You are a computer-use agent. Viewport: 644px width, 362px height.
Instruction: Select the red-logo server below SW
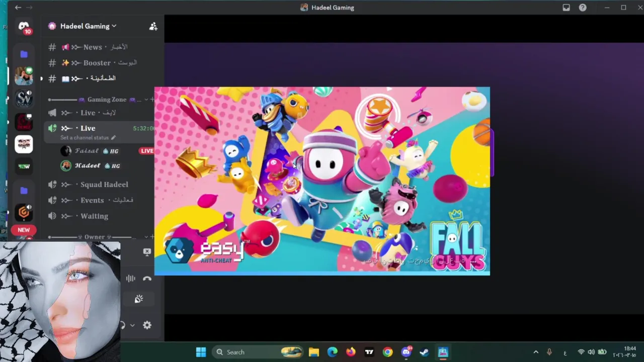24,122
